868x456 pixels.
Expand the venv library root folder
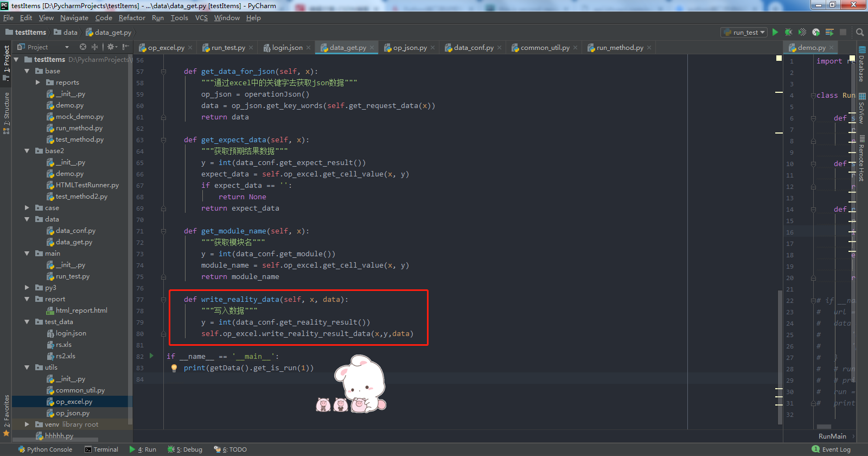pyautogui.click(x=27, y=425)
